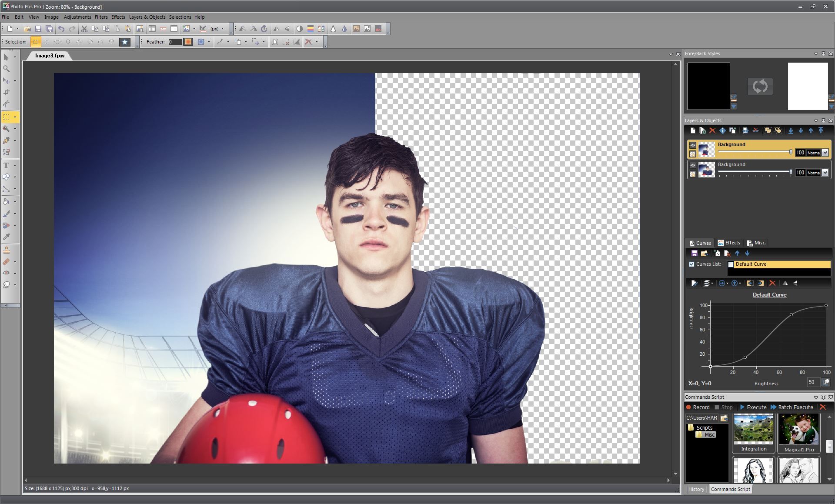835x504 pixels.
Task: Click the Undo arrow icon
Action: (61, 29)
